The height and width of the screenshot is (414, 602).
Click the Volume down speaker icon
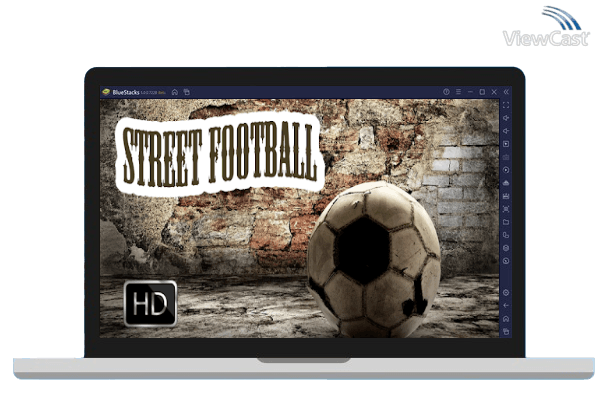pyautogui.click(x=506, y=131)
